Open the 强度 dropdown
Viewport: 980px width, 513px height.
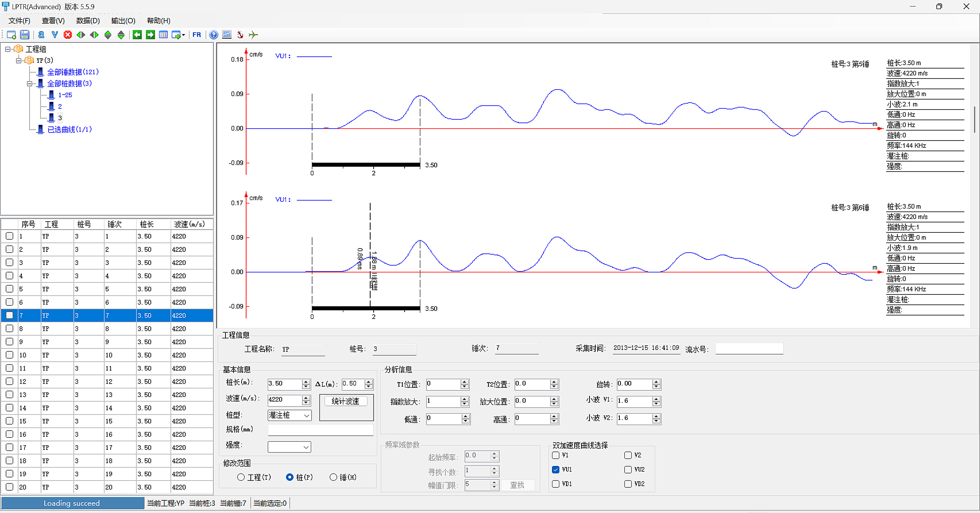click(x=289, y=447)
